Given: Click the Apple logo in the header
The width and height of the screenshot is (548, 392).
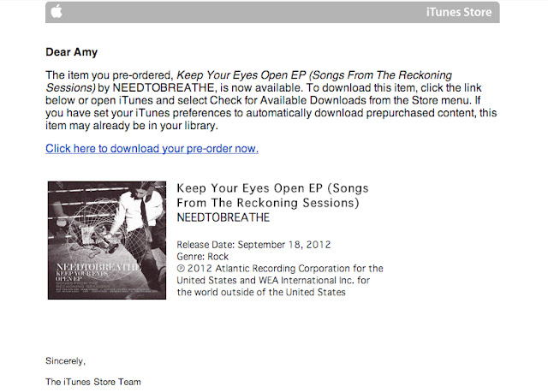Looking at the screenshot, I should [57, 11].
